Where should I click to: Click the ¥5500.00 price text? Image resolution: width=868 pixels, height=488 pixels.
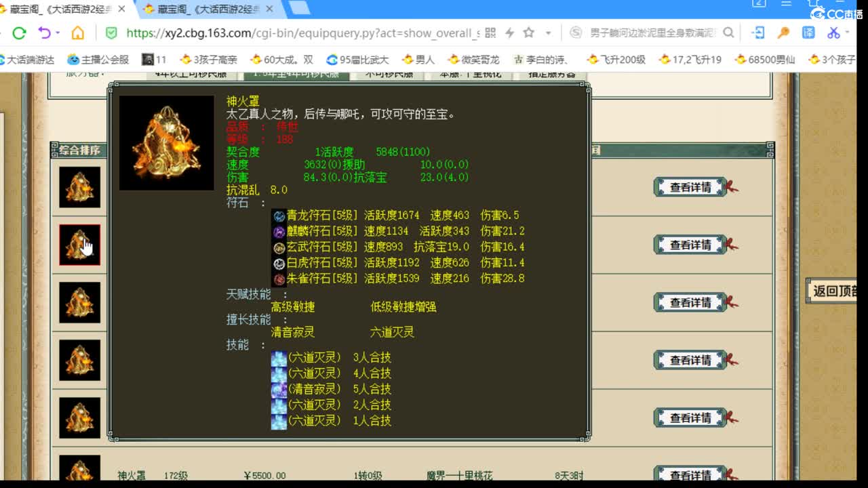[x=264, y=476]
